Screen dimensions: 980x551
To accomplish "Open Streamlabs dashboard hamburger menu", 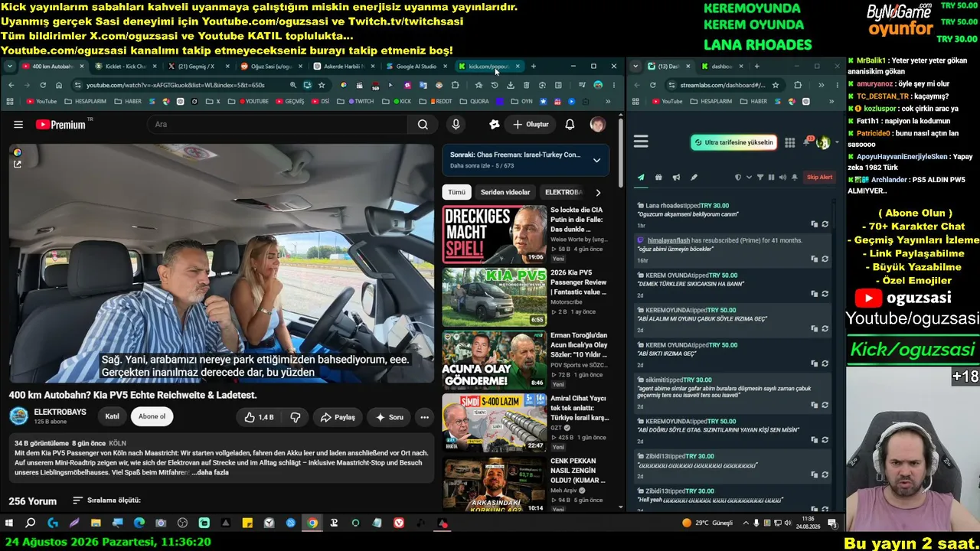I will coord(642,142).
